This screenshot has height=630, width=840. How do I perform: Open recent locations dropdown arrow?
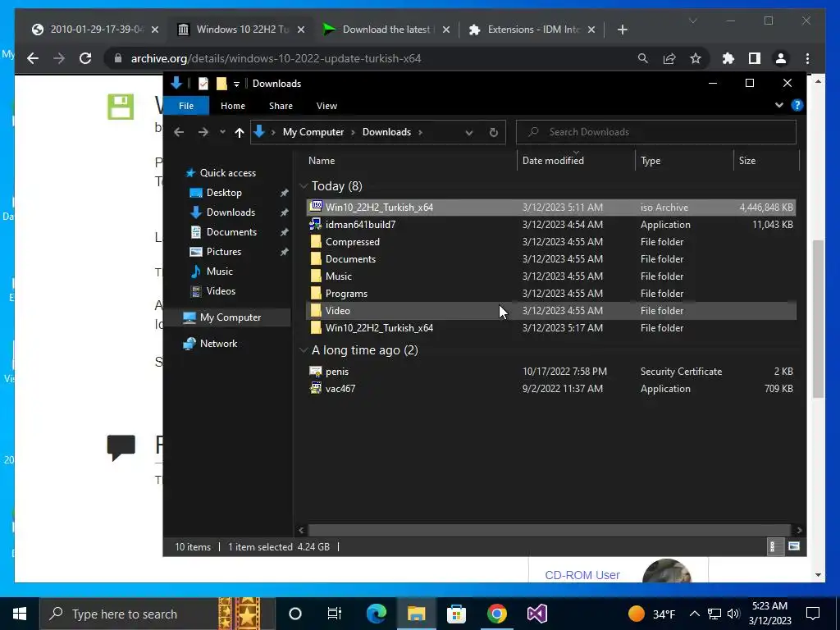[222, 132]
